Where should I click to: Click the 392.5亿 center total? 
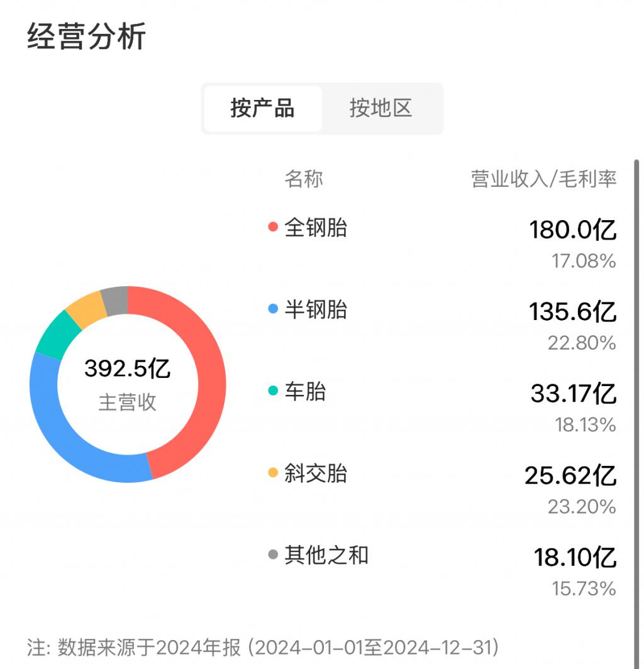pyautogui.click(x=128, y=368)
